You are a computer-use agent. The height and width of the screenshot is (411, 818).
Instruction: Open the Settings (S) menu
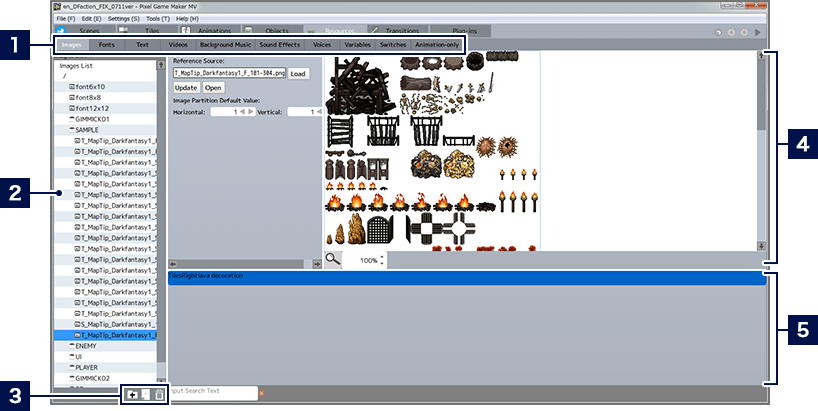coord(123,19)
